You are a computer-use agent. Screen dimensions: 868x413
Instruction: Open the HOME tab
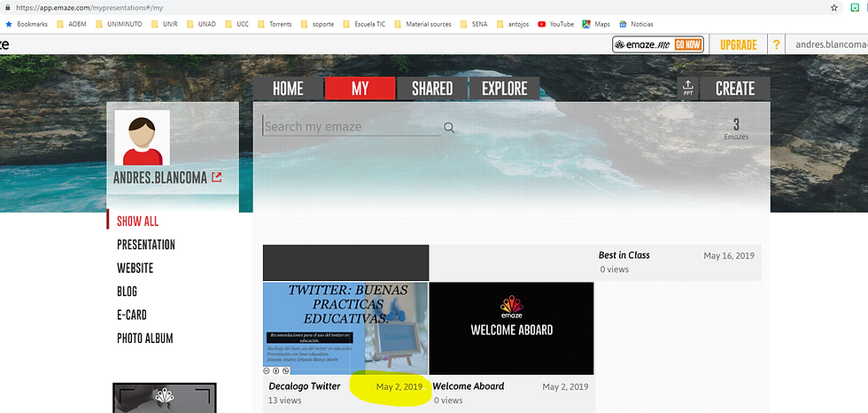pos(288,89)
